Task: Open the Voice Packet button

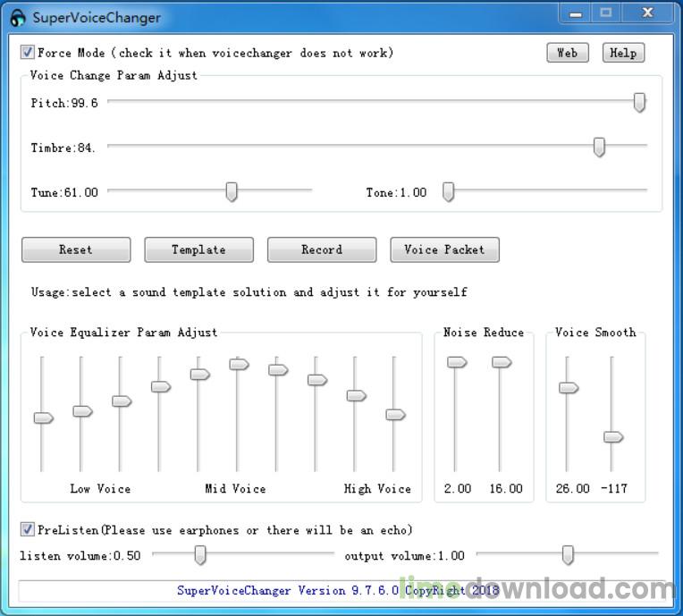Action: tap(444, 249)
